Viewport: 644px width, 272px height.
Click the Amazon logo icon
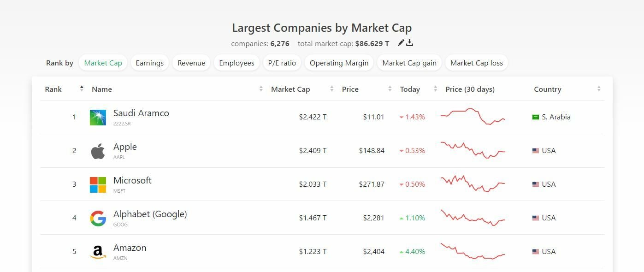(x=98, y=252)
